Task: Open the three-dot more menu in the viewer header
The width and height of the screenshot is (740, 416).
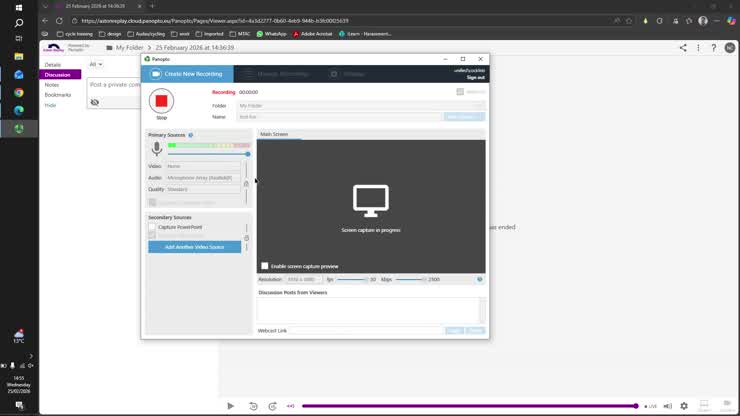Action: coord(698,48)
